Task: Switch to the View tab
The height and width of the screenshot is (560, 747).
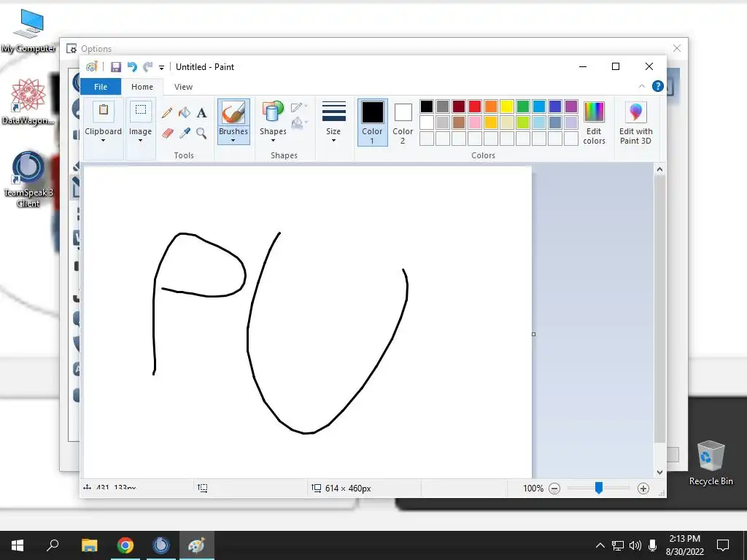Action: [x=183, y=87]
